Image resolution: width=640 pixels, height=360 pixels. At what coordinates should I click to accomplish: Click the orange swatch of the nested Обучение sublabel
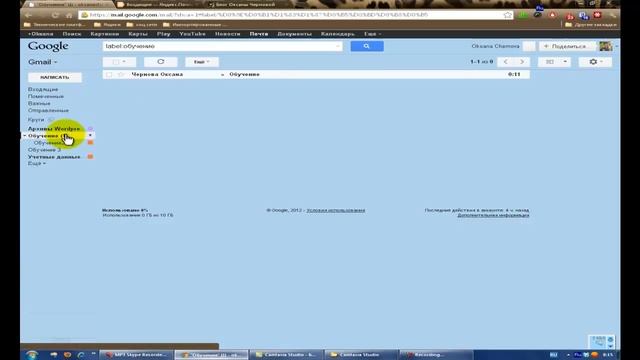click(90, 142)
